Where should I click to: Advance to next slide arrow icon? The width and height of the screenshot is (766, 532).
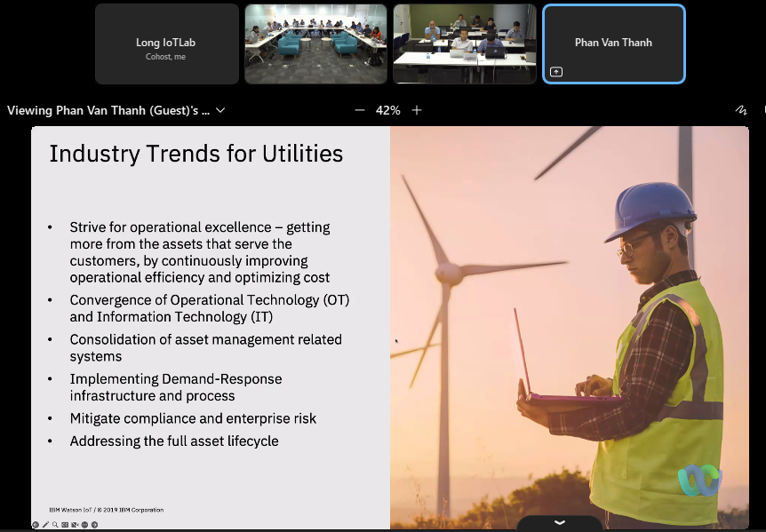point(94,525)
